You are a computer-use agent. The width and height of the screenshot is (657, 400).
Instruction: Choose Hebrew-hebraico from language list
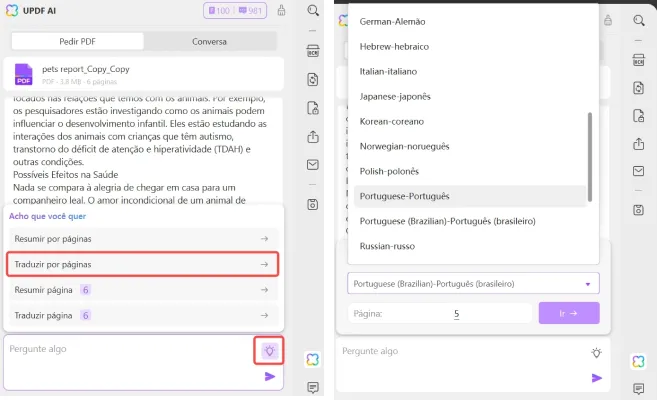click(470, 46)
